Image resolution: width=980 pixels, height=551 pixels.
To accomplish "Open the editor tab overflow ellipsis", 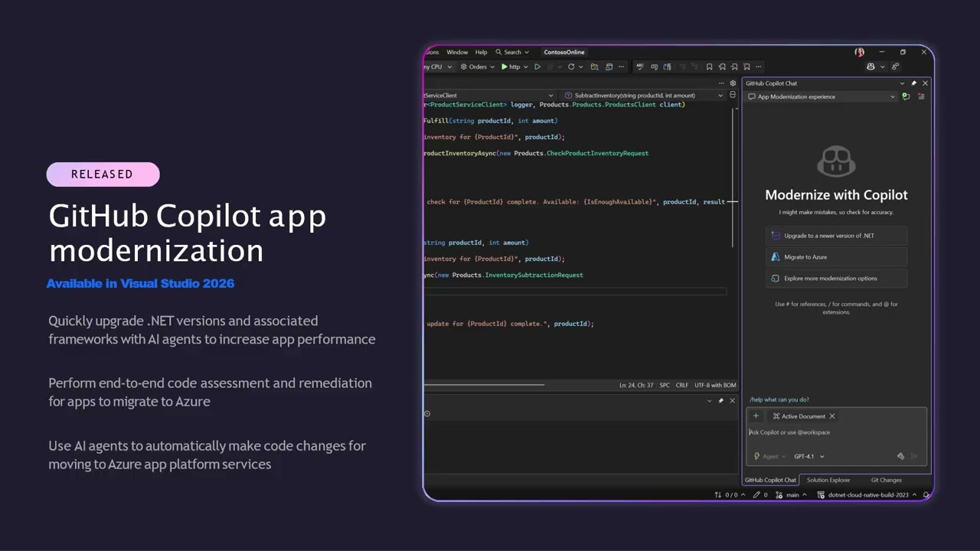I will 720,83.
